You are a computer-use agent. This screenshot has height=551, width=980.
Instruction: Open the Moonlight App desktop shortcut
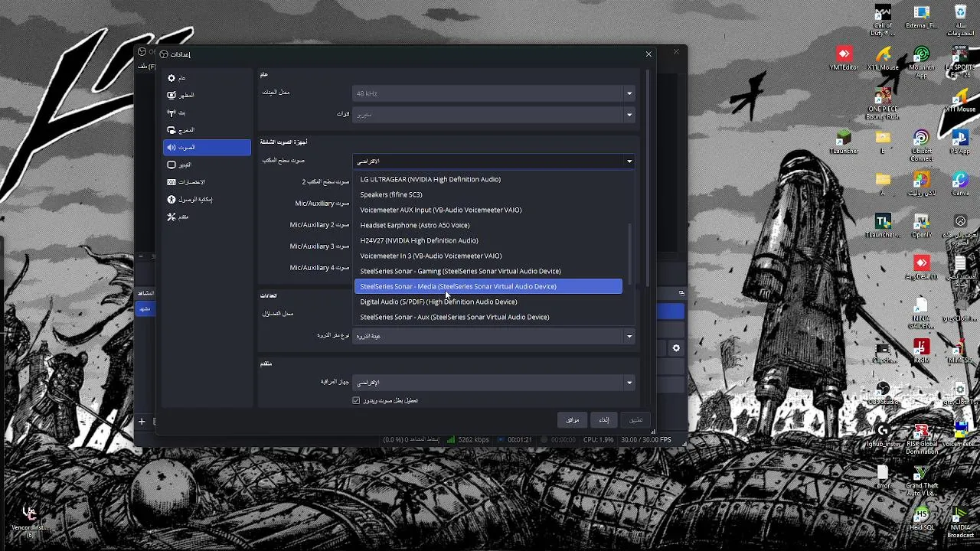pos(921,62)
